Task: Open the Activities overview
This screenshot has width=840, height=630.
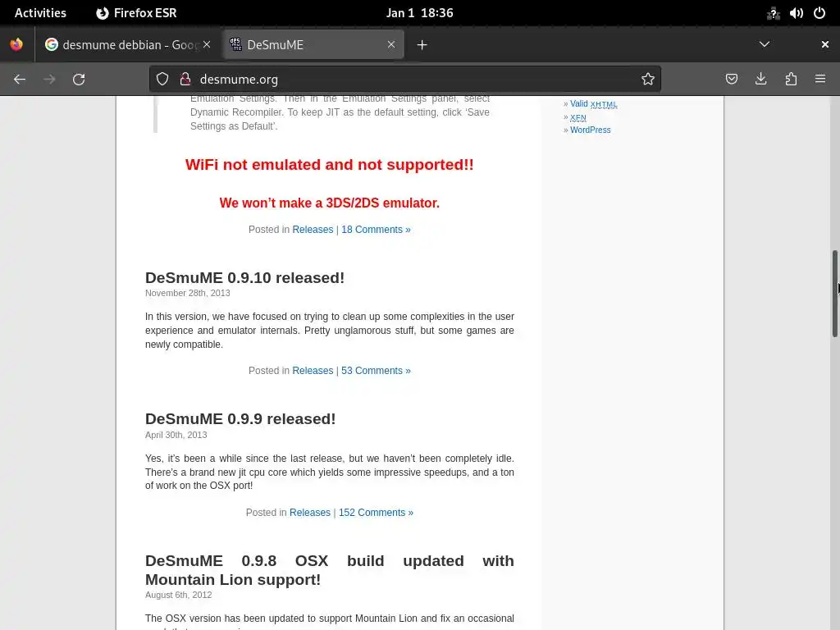Action: click(40, 13)
